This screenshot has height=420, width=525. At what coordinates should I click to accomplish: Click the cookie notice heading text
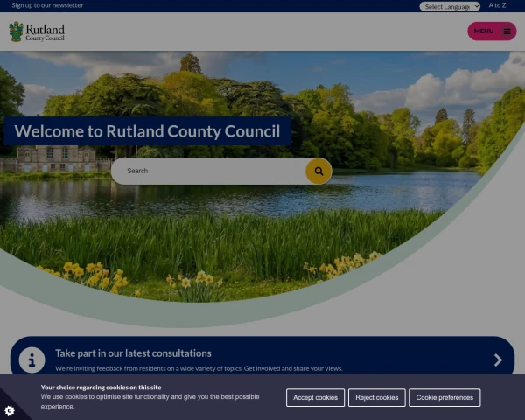(x=101, y=388)
